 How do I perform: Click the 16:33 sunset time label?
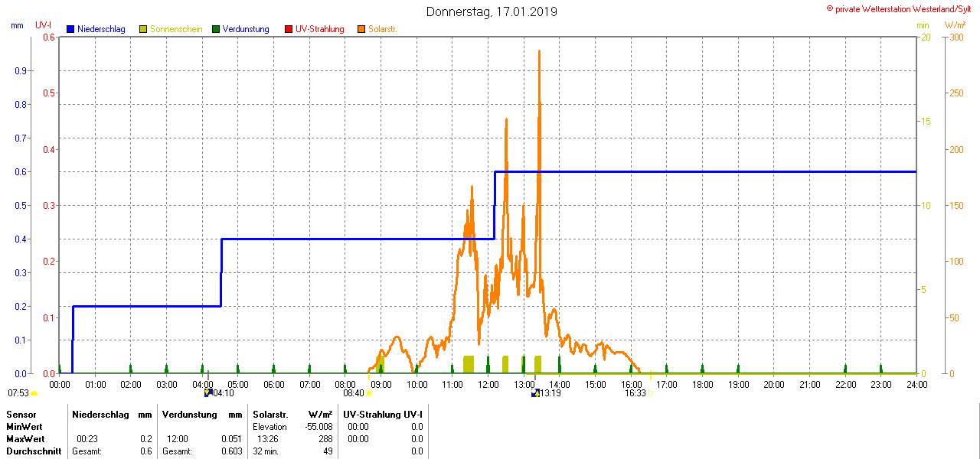click(635, 393)
